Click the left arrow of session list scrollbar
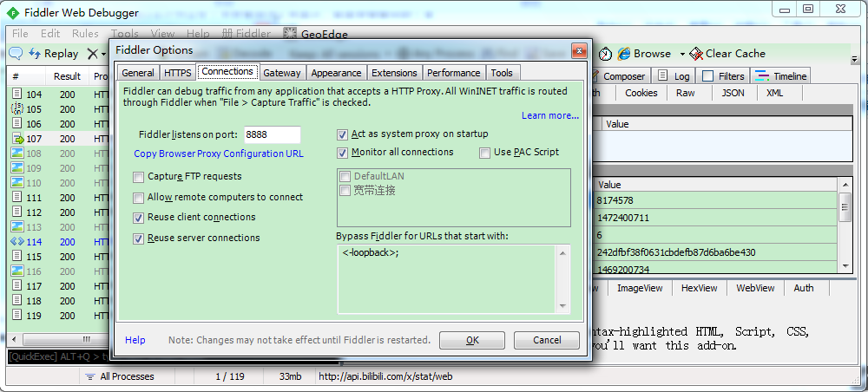Viewport: 868px width, 392px height. tap(14, 338)
